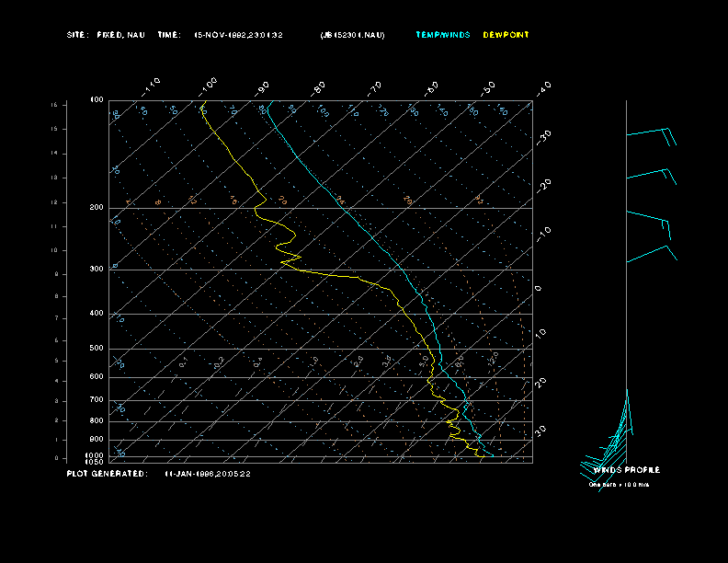Click the 300 pressure level label
The width and height of the screenshot is (728, 563).
click(97, 270)
